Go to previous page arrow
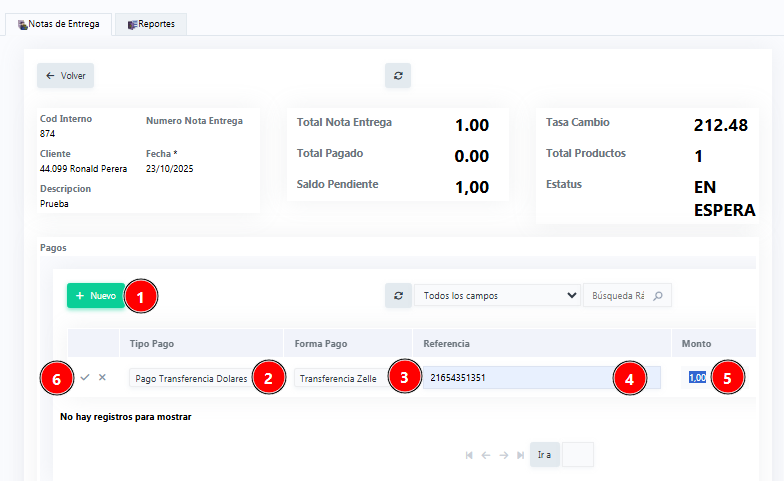 point(485,455)
